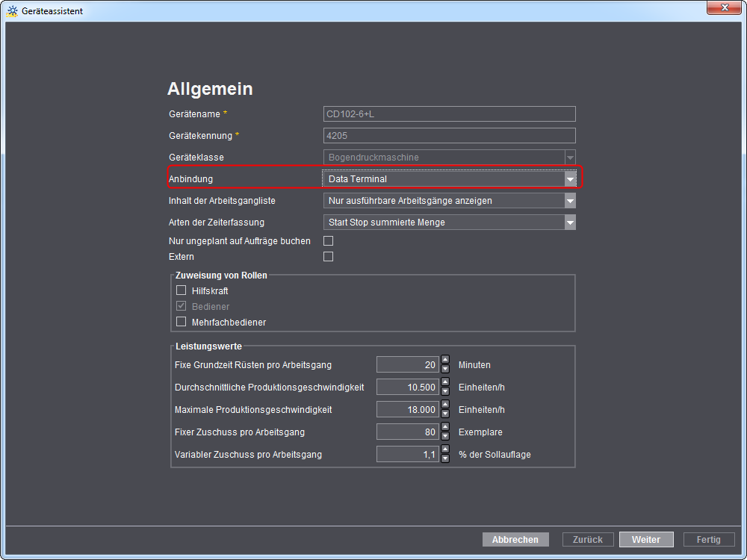Image resolution: width=747 pixels, height=560 pixels.
Task: Check the Hilfskraft role checkbox
Action: (x=181, y=290)
